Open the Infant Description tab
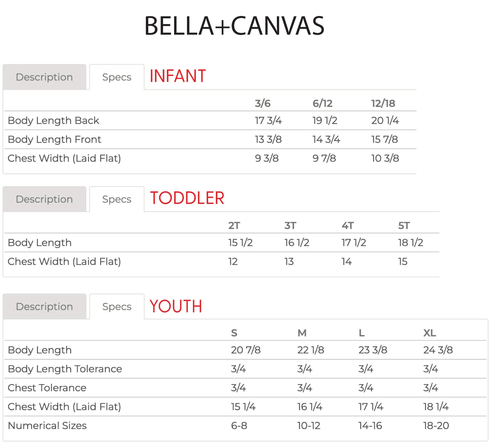491x448 pixels. [x=44, y=77]
